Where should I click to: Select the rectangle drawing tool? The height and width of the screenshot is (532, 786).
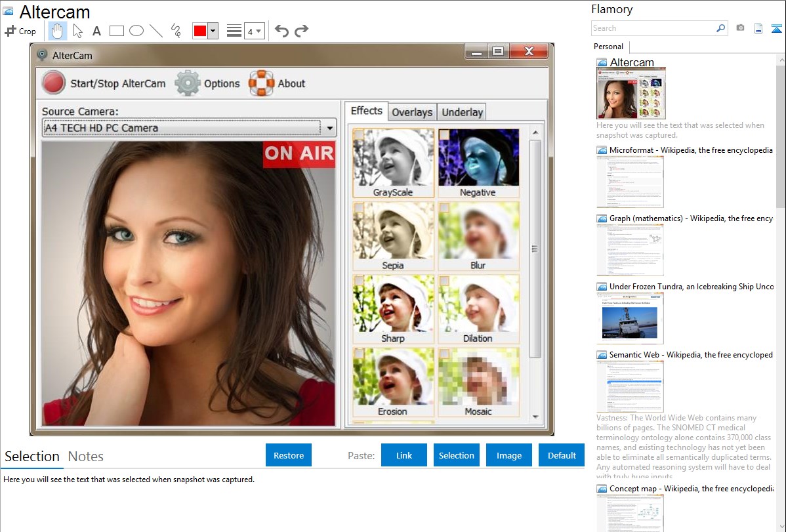tap(116, 31)
